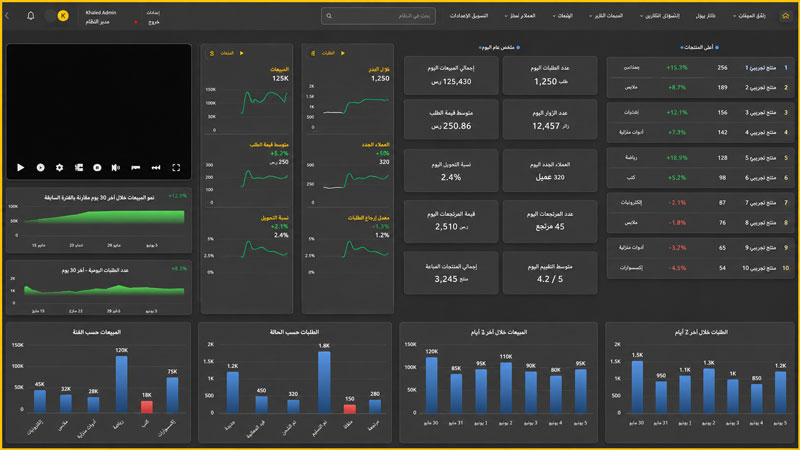Viewport: 800px width, 450px height.
Task: Click the مدير النظام role label
Action: pos(97,22)
